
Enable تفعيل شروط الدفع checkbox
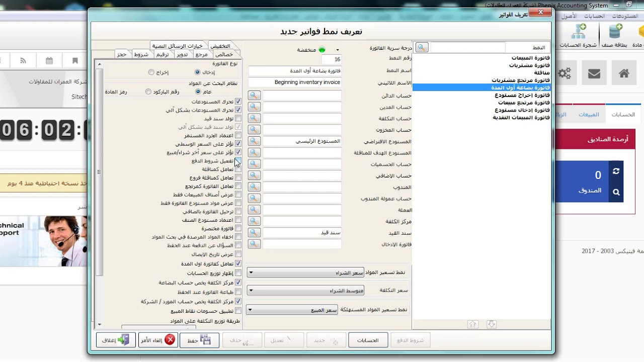pyautogui.click(x=238, y=161)
